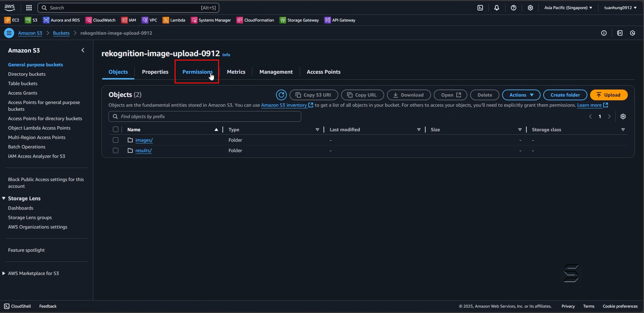Click the CloudShell icon in the footer
This screenshot has width=644, height=313.
click(x=7, y=306)
